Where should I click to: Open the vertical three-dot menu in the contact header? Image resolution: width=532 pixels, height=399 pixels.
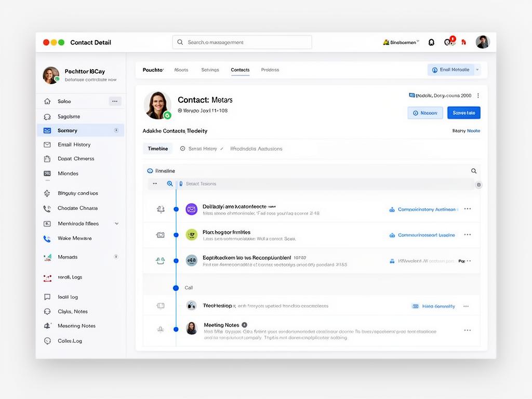pyautogui.click(x=478, y=96)
